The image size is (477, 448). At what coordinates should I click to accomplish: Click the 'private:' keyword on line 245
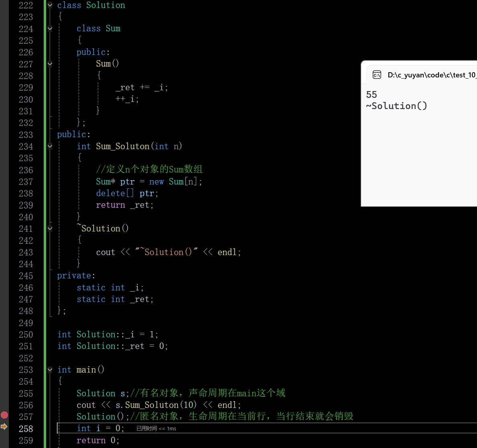pyautogui.click(x=76, y=276)
